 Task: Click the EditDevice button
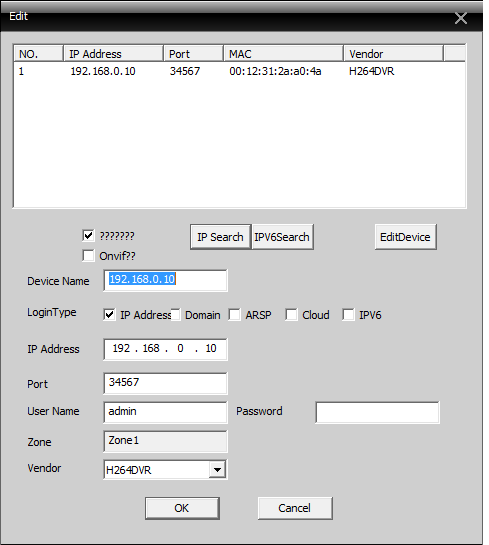[405, 237]
